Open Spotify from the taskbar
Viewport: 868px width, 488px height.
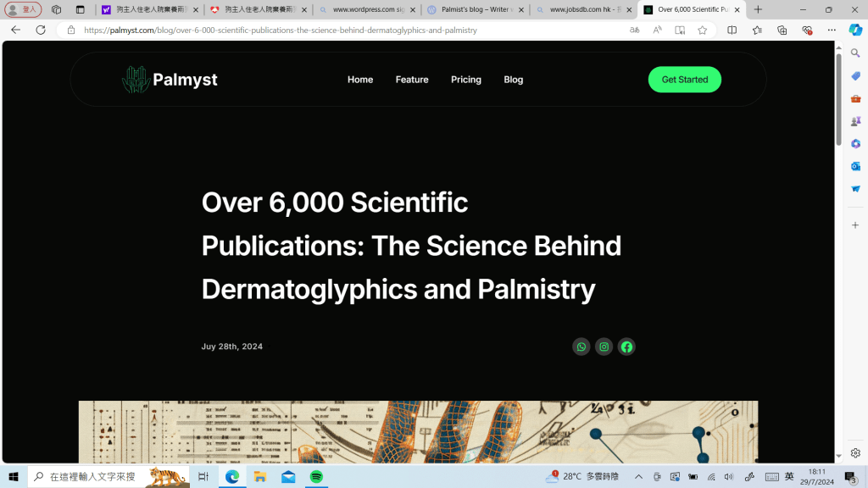click(x=316, y=477)
